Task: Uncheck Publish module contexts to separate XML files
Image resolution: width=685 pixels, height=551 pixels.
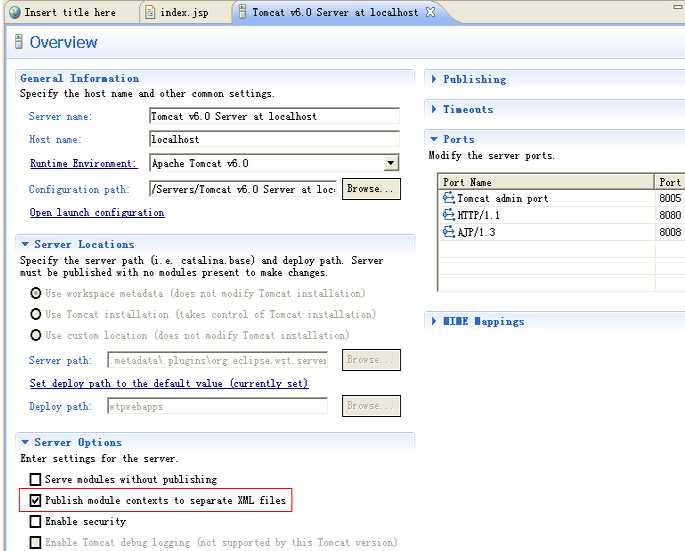Action: tap(35, 500)
